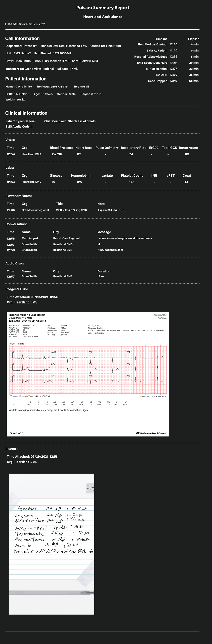The height and width of the screenshot is (644, 212).
Task: Click 'Date of Service 06/29/2021'
Action: pyautogui.click(x=25, y=24)
